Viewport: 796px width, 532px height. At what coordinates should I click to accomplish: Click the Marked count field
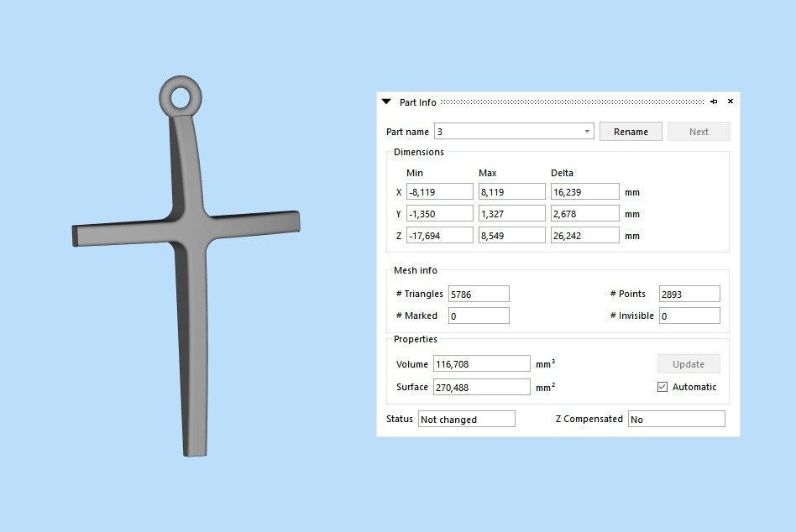[479, 316]
